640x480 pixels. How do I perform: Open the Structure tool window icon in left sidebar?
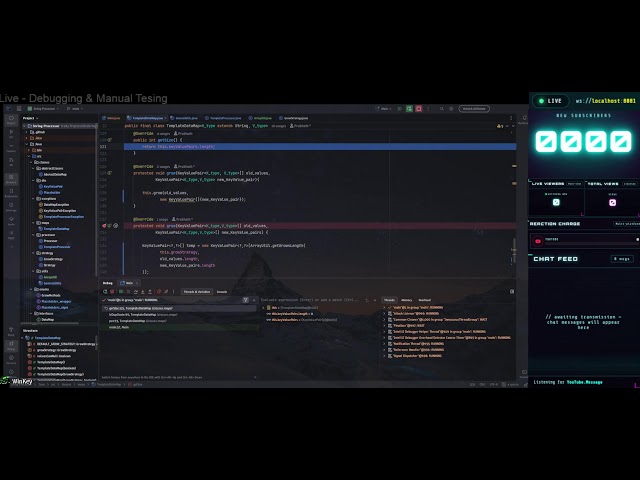11,178
